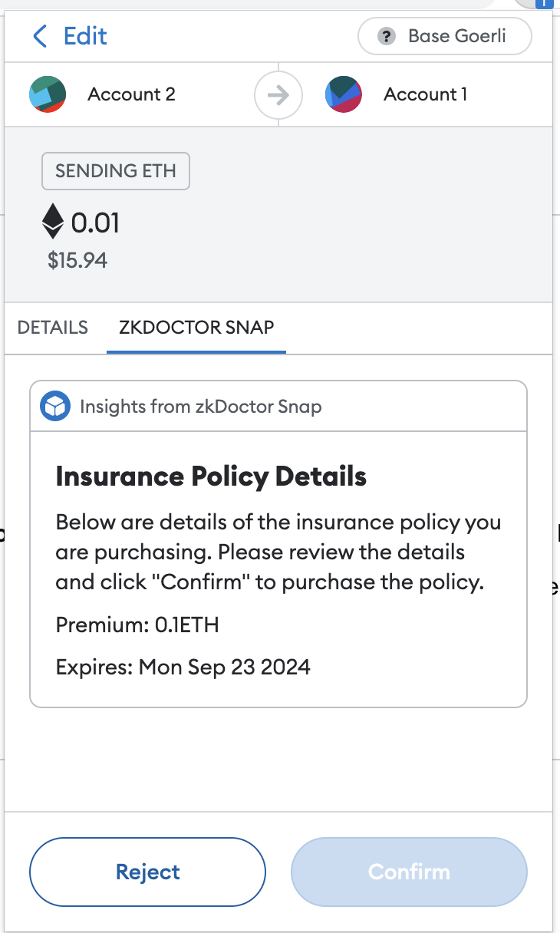Click the arrow icon between accounts
This screenshot has height=933, width=560.
[x=278, y=95]
